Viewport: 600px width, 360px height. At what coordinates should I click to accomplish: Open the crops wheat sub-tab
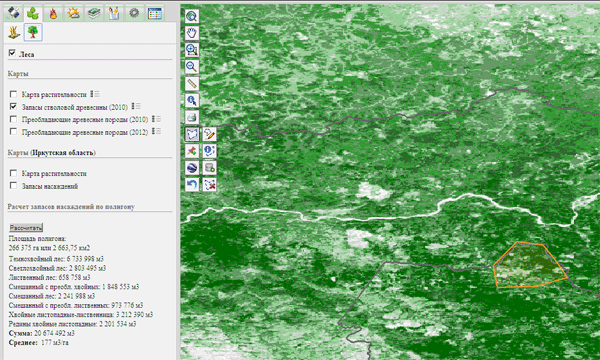(14, 32)
